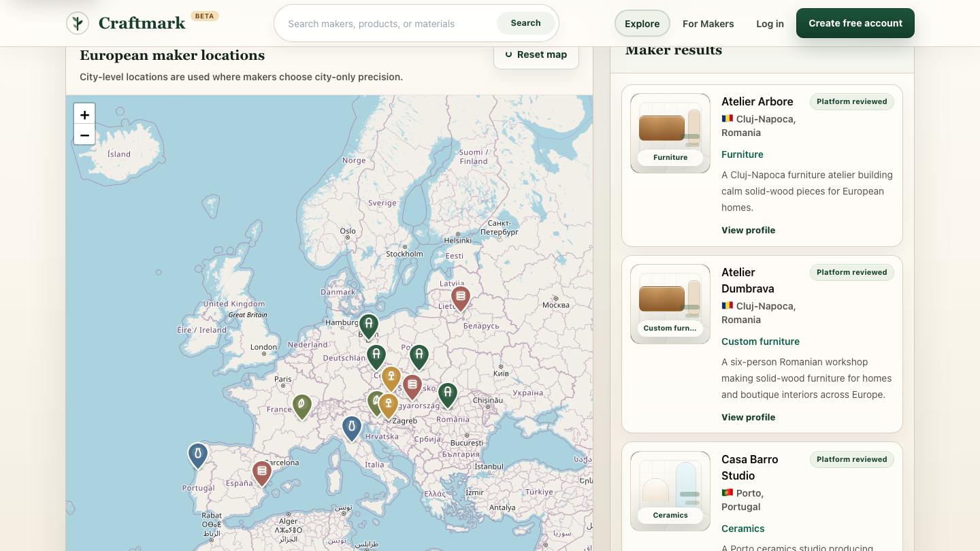Select the red marker over Lithuania
Screen dimensions: 980x551
click(x=461, y=298)
